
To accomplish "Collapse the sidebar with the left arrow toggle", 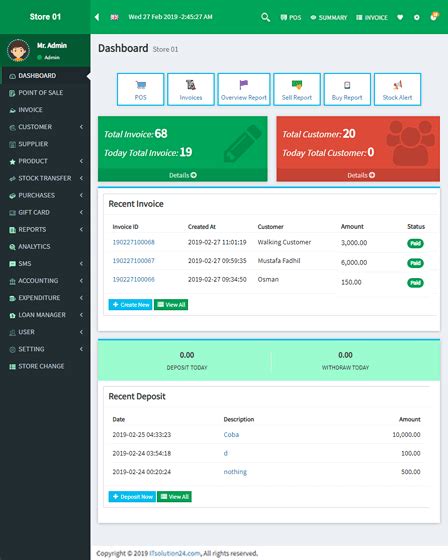I will [97, 17].
